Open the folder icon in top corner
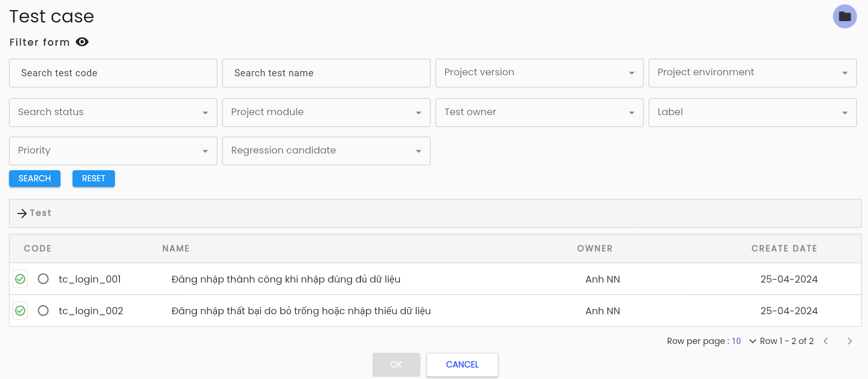Image resolution: width=868 pixels, height=379 pixels. point(844,16)
